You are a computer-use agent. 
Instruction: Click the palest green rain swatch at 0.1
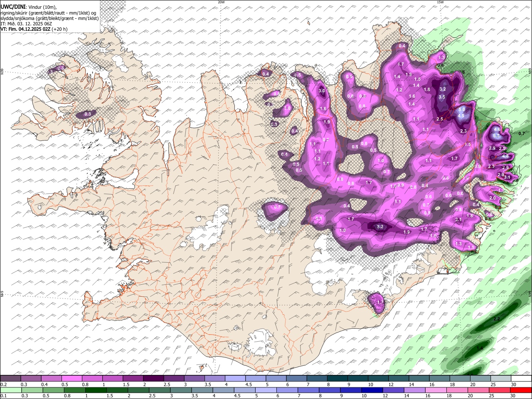pos(10,390)
